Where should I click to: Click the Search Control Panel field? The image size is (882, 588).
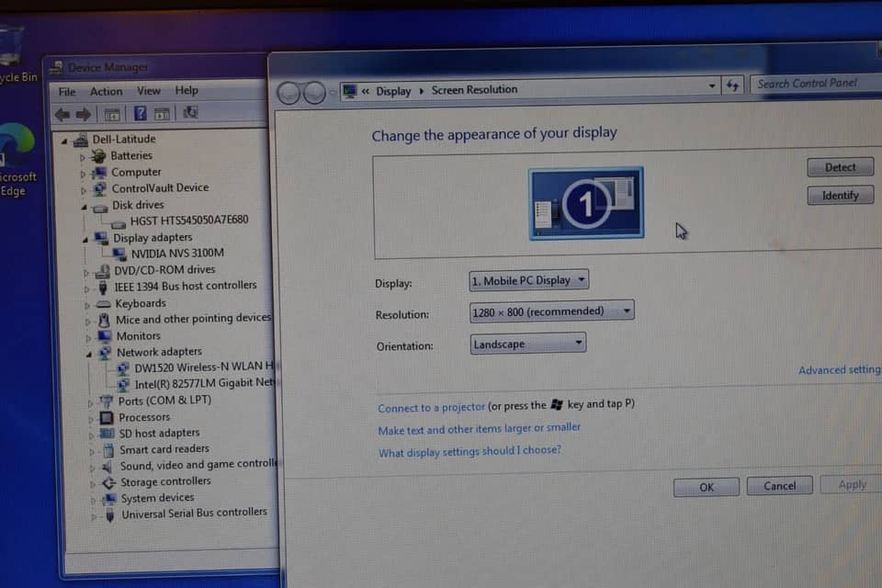[816, 84]
